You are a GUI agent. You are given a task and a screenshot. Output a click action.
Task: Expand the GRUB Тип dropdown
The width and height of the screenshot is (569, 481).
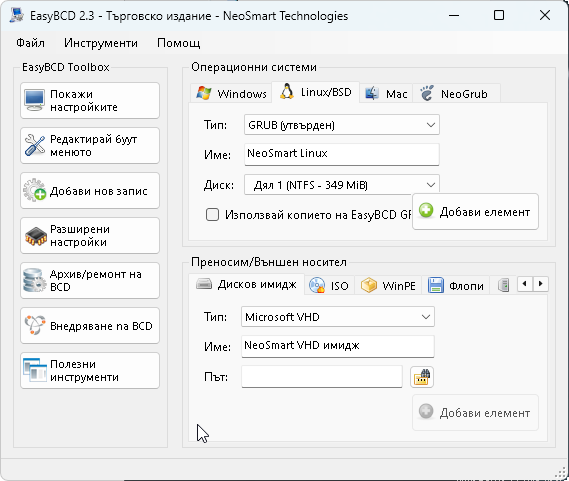pyautogui.click(x=341, y=125)
